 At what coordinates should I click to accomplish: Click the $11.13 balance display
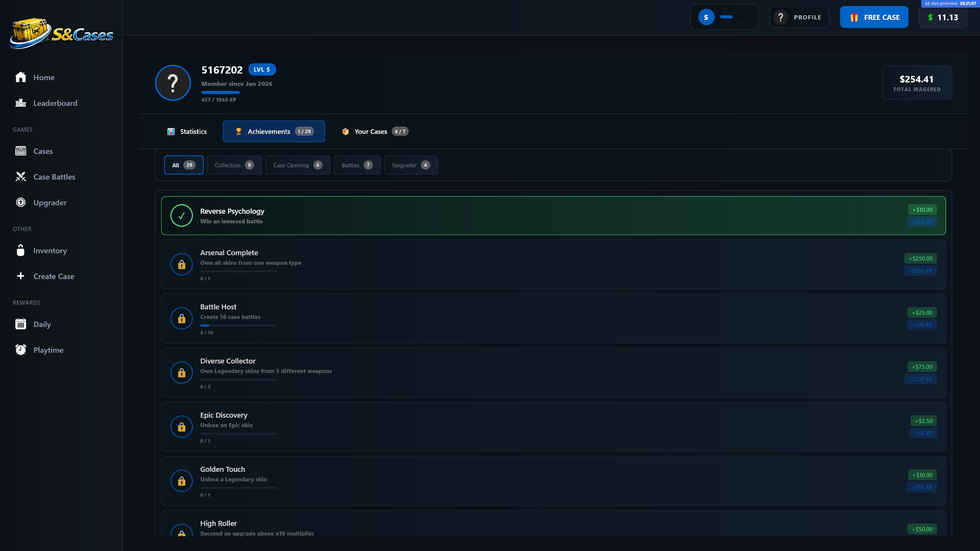(x=943, y=17)
